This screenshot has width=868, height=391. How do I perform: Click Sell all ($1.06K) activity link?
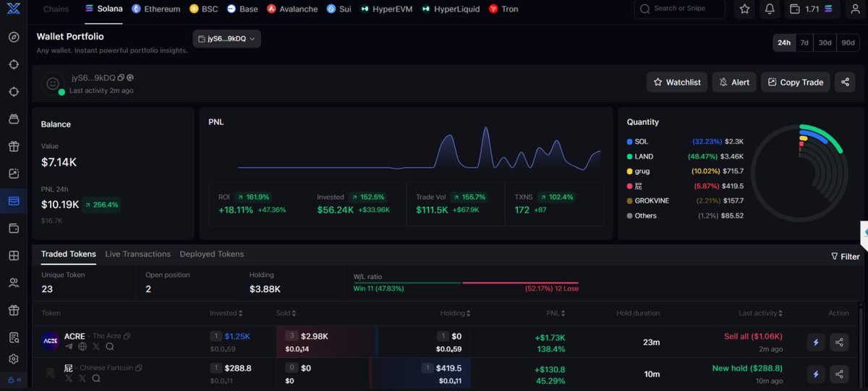(x=753, y=337)
